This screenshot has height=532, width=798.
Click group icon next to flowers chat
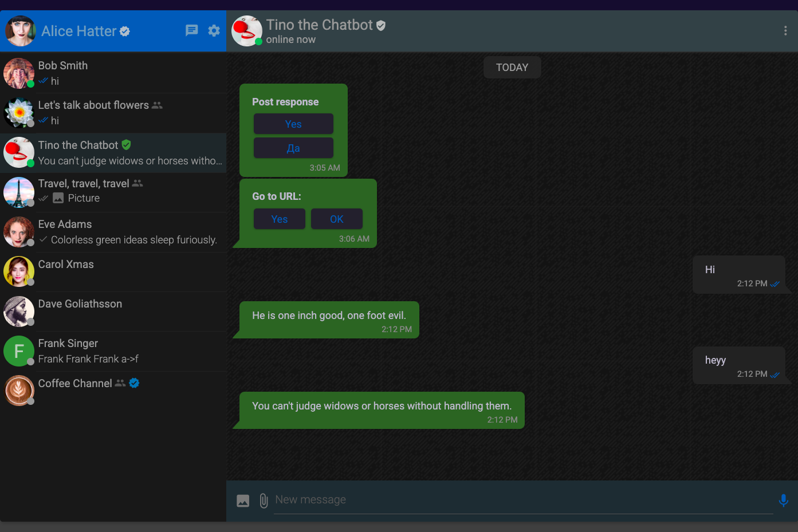tap(157, 105)
